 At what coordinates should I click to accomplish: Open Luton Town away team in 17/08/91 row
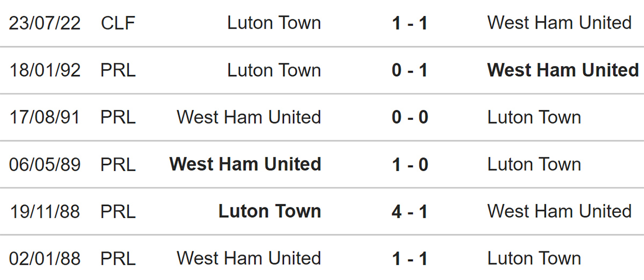point(534,117)
